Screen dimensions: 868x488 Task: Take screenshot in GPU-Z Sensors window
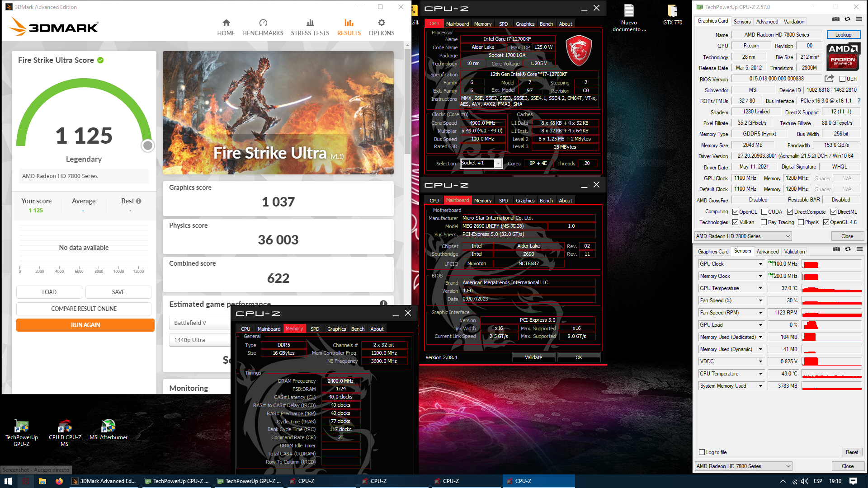pyautogui.click(x=836, y=249)
